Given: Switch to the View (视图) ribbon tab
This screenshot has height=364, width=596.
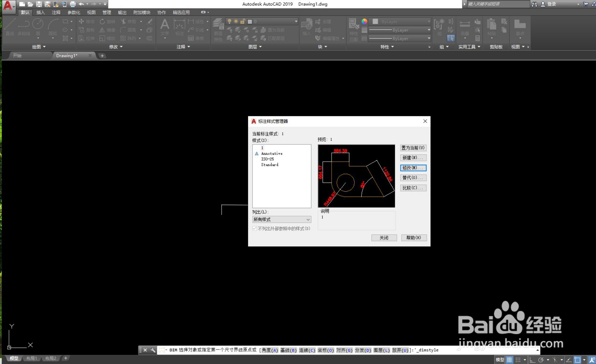Looking at the screenshot, I should (x=91, y=12).
